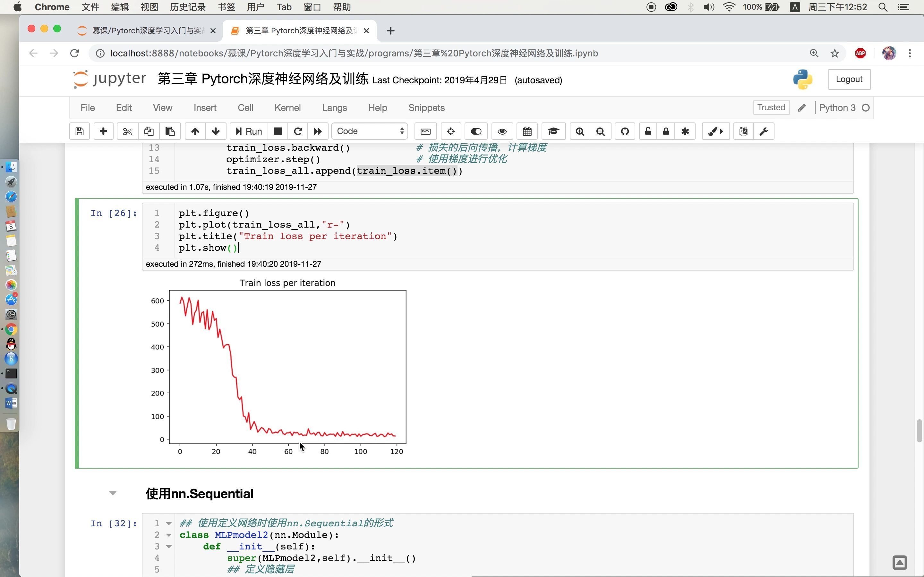Click the toggle switch icon in toolbar

(476, 131)
